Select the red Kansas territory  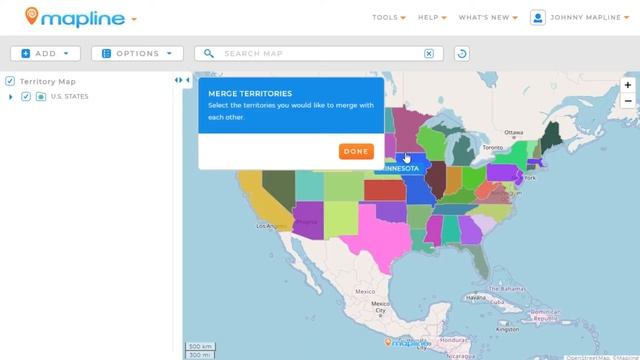[384, 190]
